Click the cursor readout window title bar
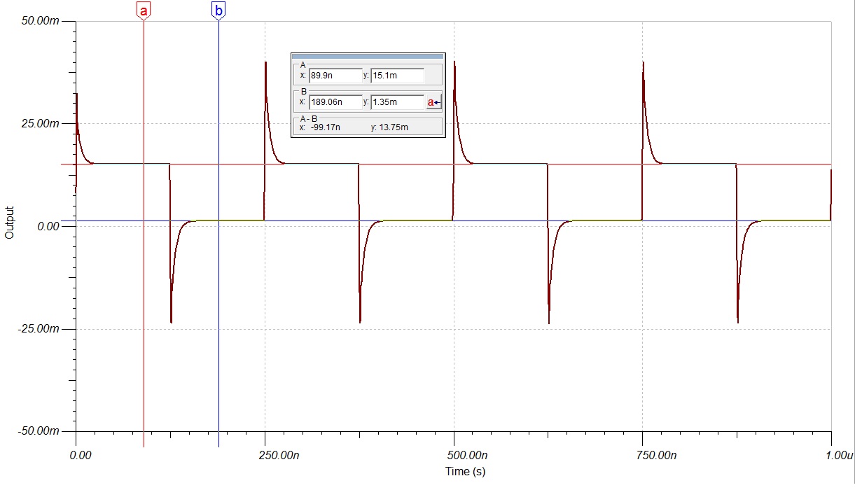Image resolution: width=855 pixels, height=504 pixels. [368, 55]
